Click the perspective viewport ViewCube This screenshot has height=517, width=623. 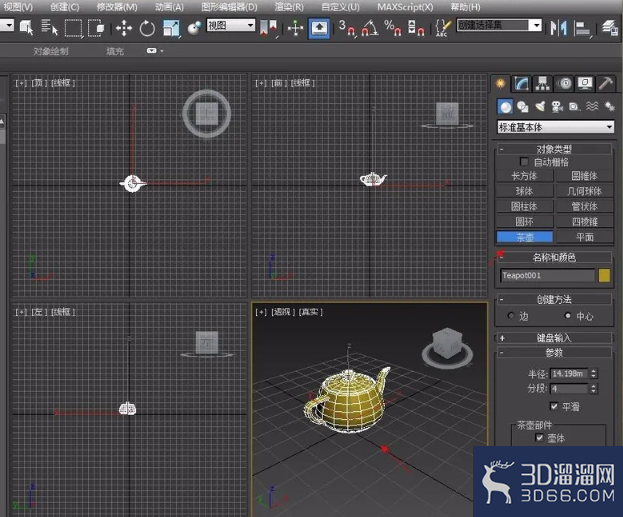(x=447, y=347)
